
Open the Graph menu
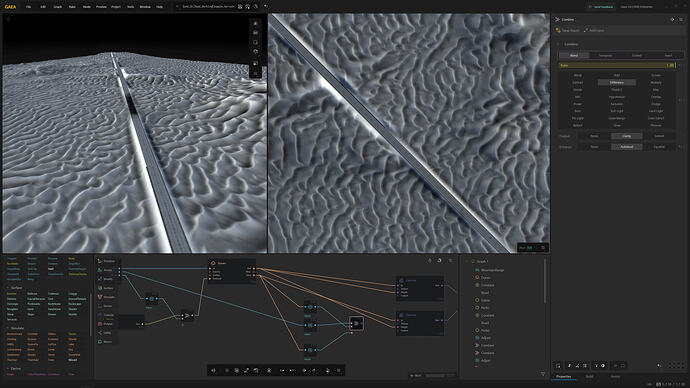tap(58, 7)
